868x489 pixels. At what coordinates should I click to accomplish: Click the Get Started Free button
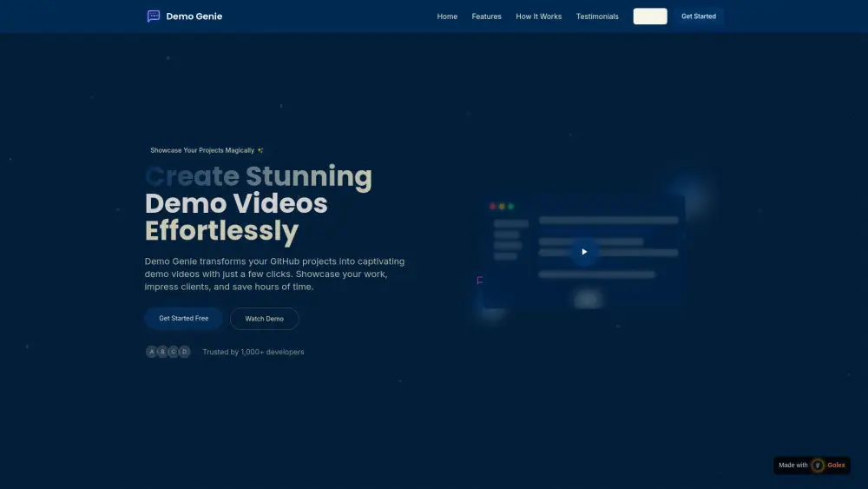click(183, 319)
